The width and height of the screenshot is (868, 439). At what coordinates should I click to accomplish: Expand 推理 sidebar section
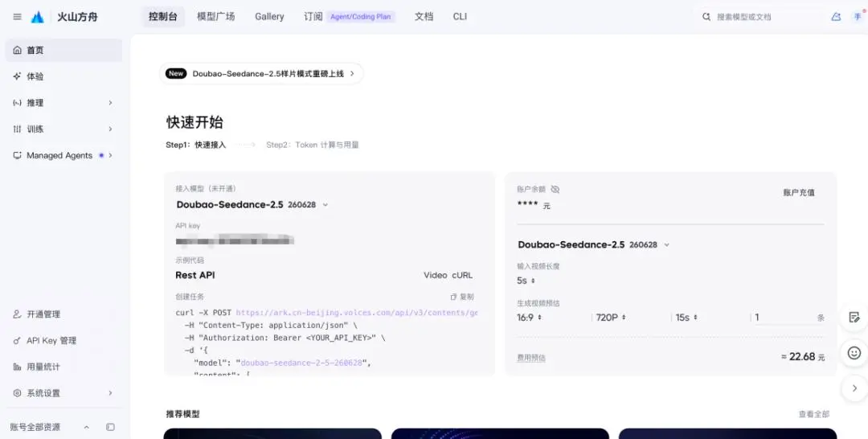[x=63, y=103]
